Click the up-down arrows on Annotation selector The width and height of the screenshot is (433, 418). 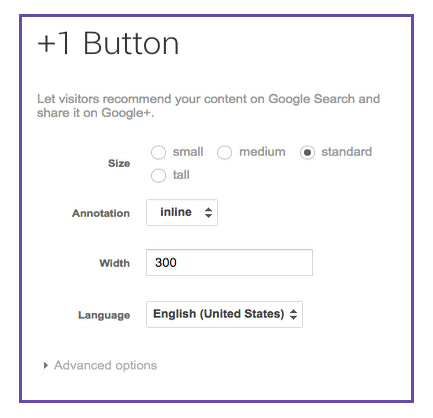[208, 213]
